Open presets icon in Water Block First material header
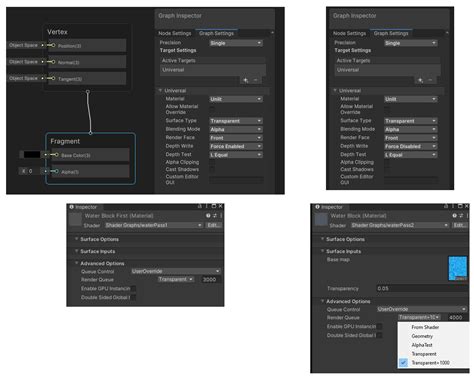Viewport: 474px width, 379px height. pyautogui.click(x=215, y=216)
